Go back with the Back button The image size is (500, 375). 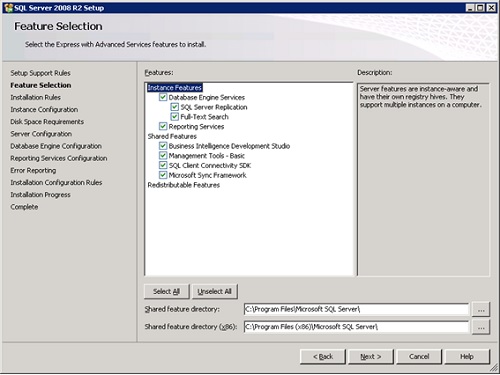coord(323,357)
